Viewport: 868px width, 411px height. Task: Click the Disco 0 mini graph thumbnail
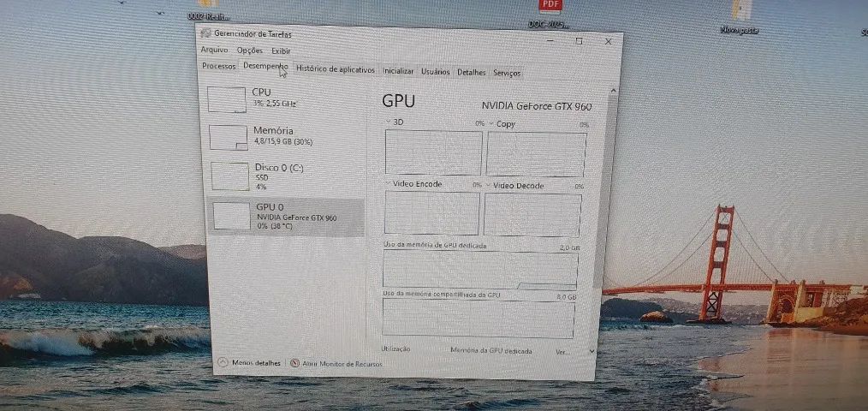coord(229,176)
